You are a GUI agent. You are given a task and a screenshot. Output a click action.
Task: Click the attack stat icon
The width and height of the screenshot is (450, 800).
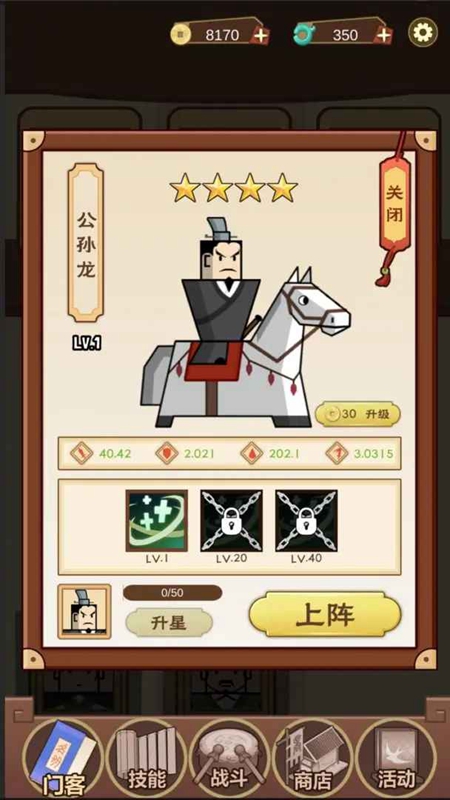pos(82,453)
